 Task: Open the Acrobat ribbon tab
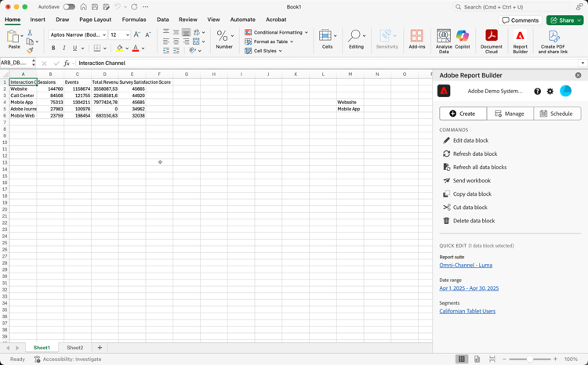276,20
